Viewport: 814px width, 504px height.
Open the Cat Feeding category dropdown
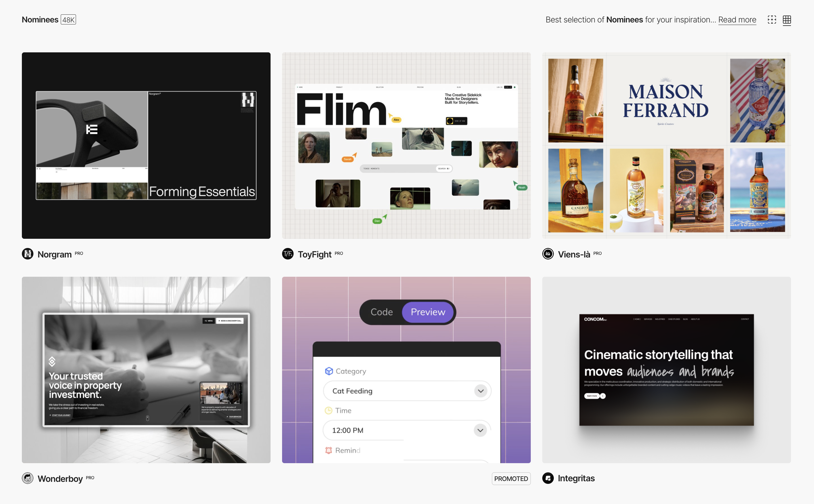(x=480, y=391)
